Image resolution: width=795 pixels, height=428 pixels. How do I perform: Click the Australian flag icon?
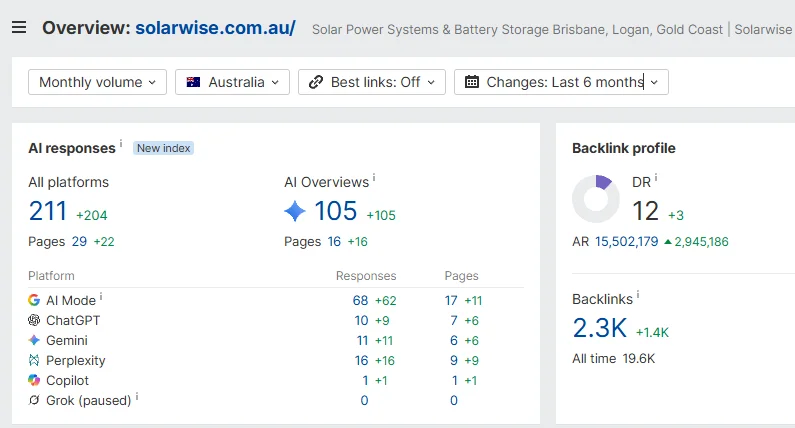click(193, 82)
